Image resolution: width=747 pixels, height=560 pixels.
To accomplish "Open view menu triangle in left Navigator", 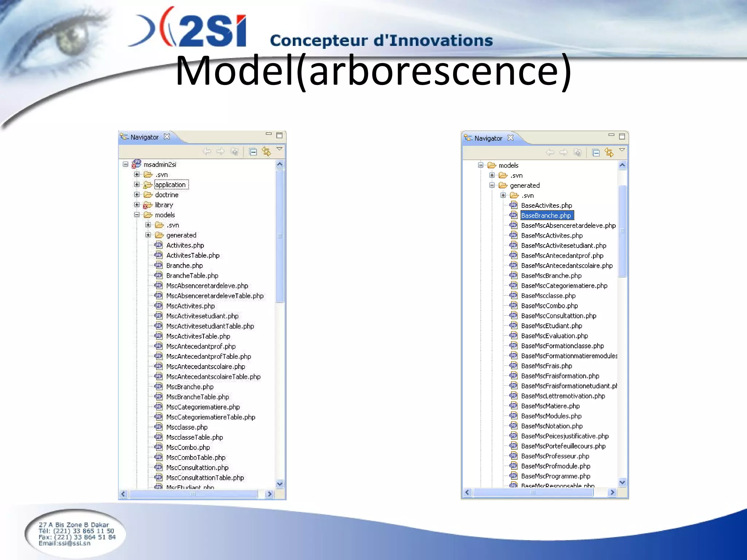I will coord(279,149).
